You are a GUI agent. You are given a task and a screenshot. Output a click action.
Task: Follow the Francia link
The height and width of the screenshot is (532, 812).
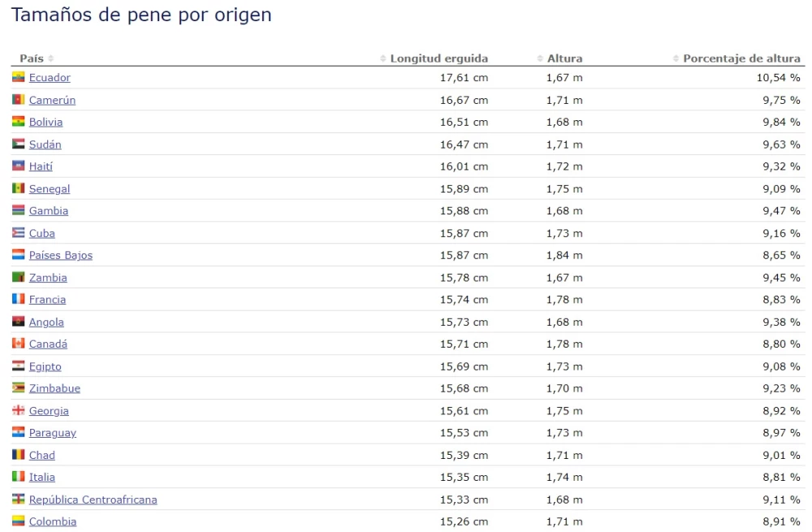(x=47, y=300)
